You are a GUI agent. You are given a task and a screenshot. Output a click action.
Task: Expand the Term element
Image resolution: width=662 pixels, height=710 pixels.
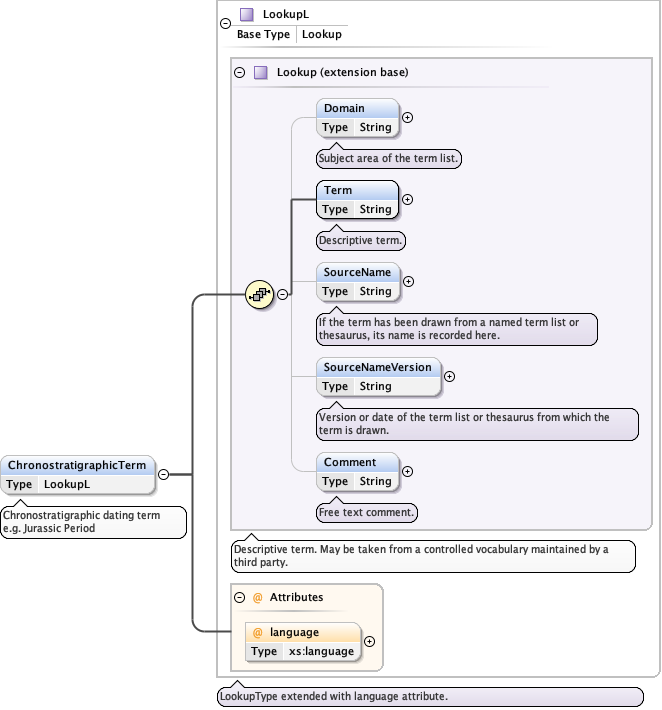click(407, 200)
